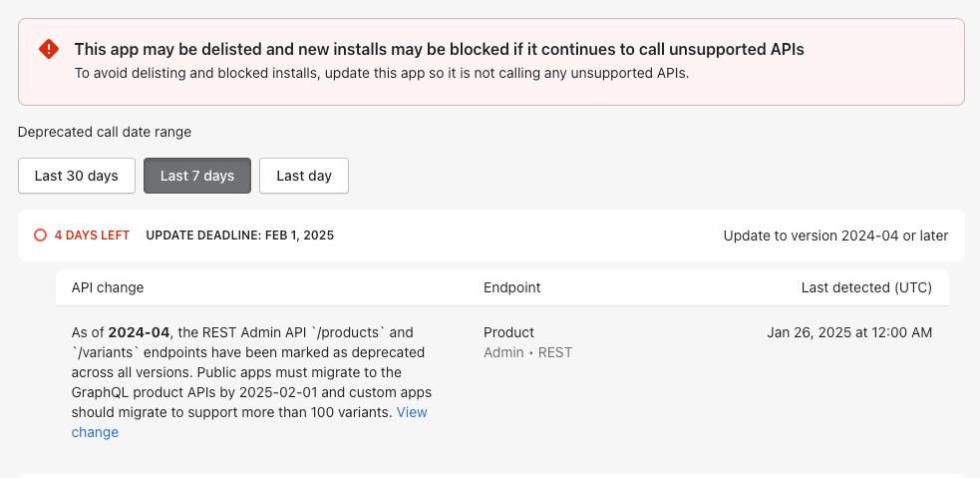Viewport: 980px width, 478px height.
Task: Click the Deprecated call date range label
Action: (105, 132)
